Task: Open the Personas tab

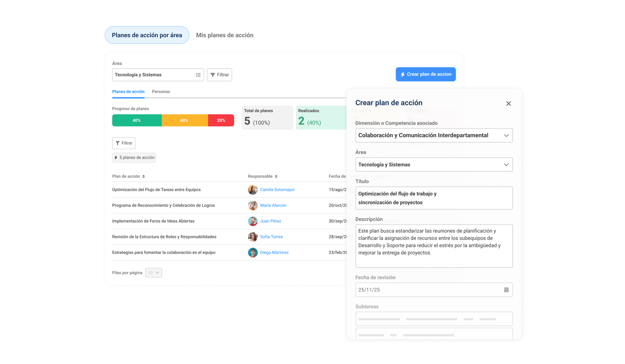Action: point(161,91)
